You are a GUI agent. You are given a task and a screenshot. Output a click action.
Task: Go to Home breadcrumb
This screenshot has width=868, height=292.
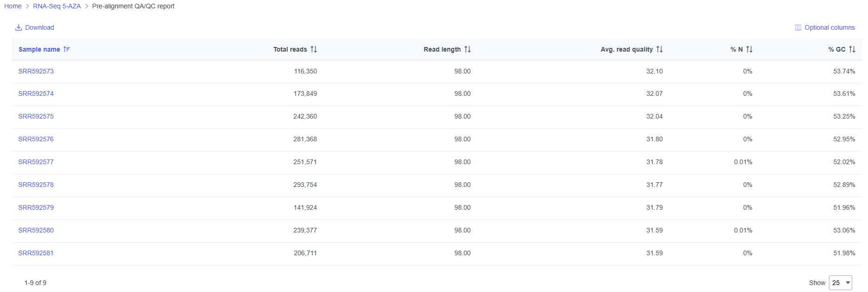point(13,6)
